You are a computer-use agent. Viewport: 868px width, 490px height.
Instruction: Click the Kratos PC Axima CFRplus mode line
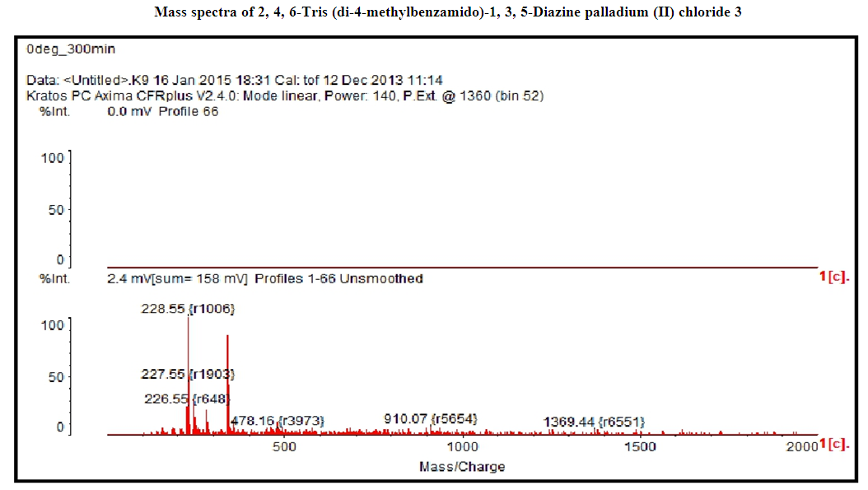tap(285, 96)
